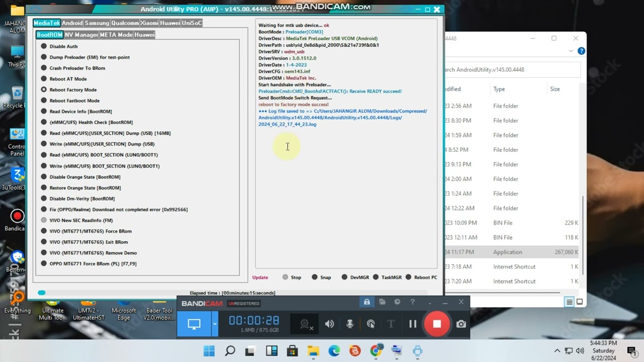Screen dimensions: 644x362
Task: Open the Xiaomi tab
Action: [x=149, y=23]
